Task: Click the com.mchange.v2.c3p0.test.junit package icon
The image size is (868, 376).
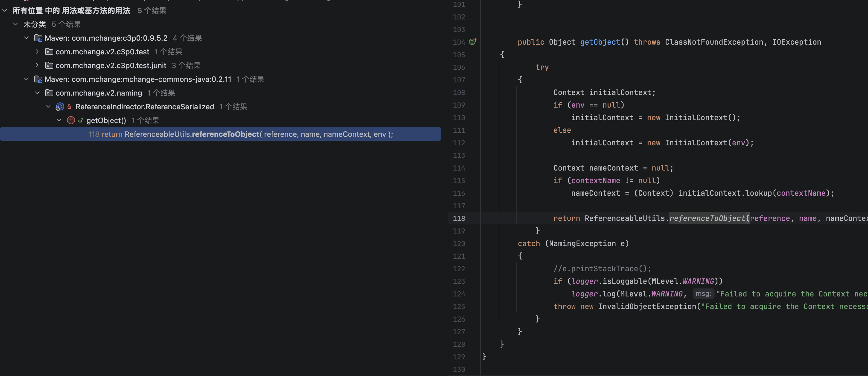Action: tap(49, 65)
